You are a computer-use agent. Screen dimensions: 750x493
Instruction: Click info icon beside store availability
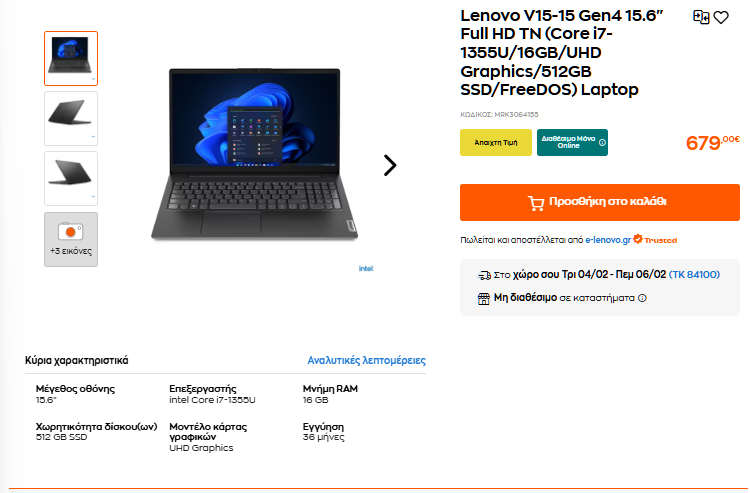coord(642,298)
